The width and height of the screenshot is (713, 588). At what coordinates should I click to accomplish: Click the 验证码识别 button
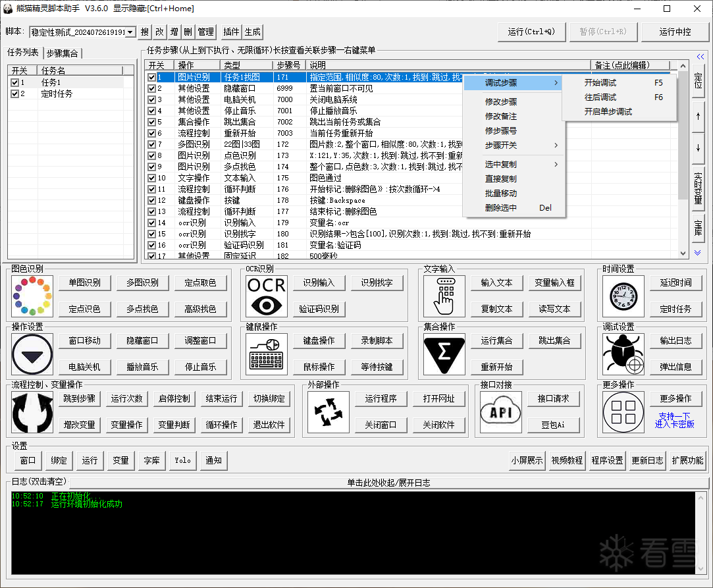(319, 309)
